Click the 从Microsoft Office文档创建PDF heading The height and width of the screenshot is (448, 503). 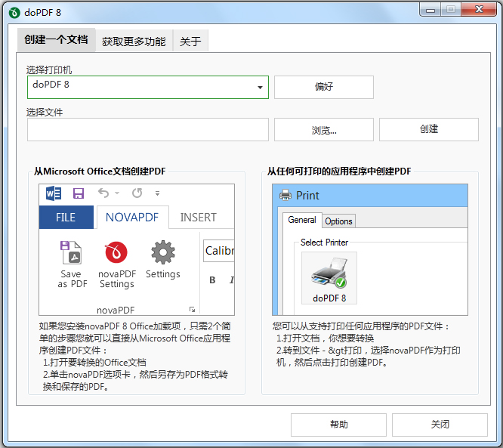pyautogui.click(x=100, y=171)
